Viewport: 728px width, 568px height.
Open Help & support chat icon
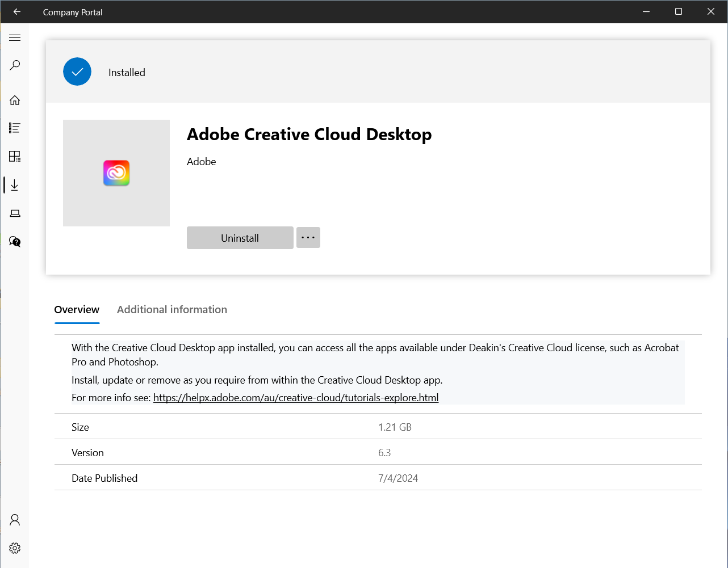pos(15,242)
